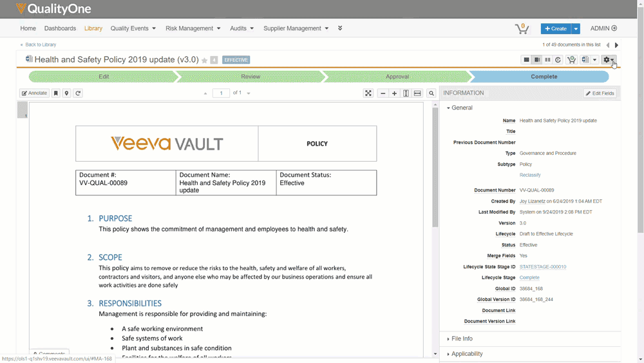Click the document type icon beside title
The width and height of the screenshot is (644, 363).
click(29, 59)
